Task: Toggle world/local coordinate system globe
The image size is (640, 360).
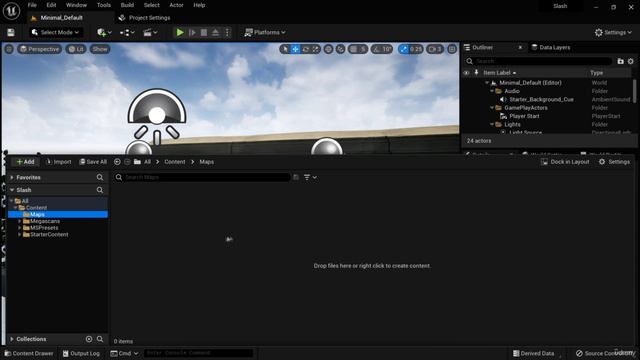Action: [x=328, y=49]
